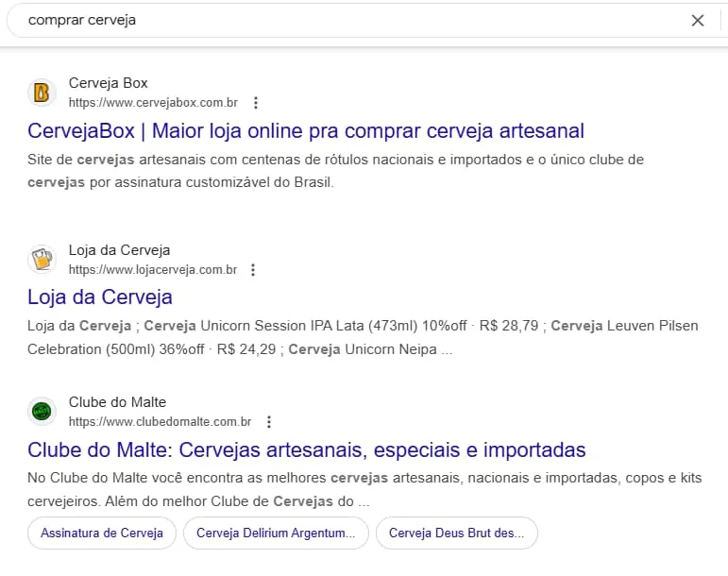This screenshot has width=728, height=576.
Task: Click the snippet 'No Clube do Malte você encontra'
Action: tap(364, 490)
